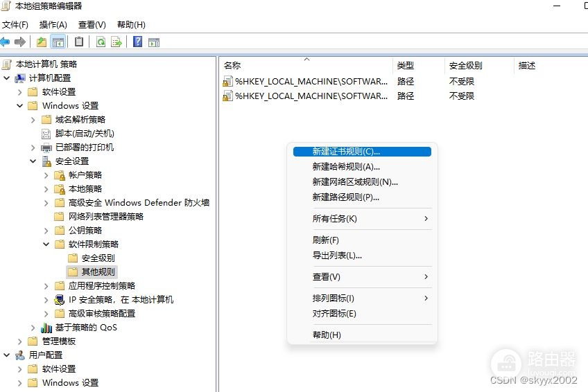Collapse the 安全设置 node

(33, 161)
